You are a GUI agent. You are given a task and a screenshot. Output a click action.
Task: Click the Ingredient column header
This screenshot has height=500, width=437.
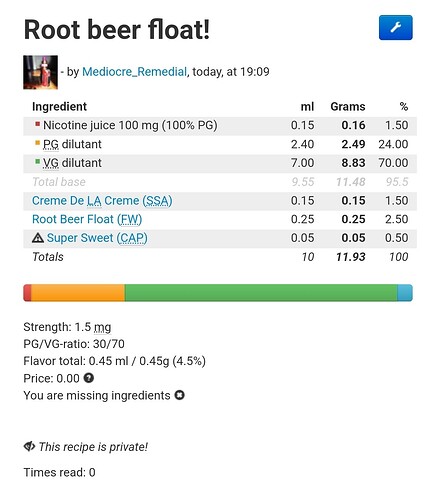59,107
